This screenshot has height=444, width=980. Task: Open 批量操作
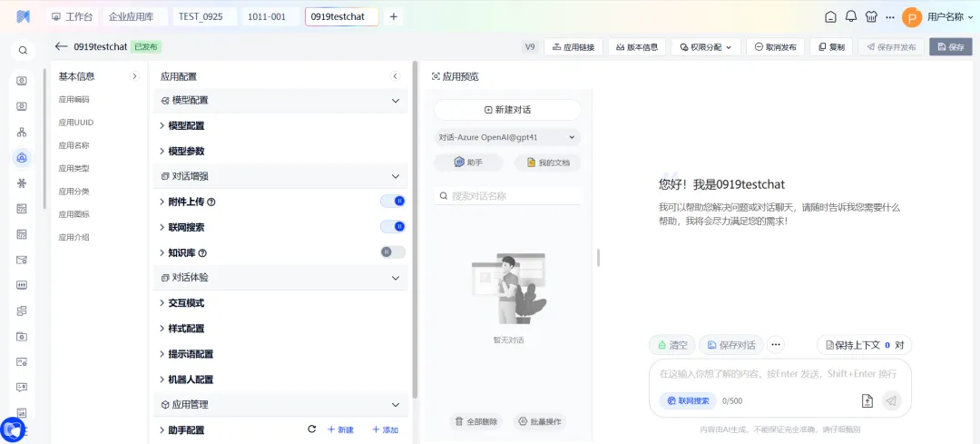[x=540, y=421]
